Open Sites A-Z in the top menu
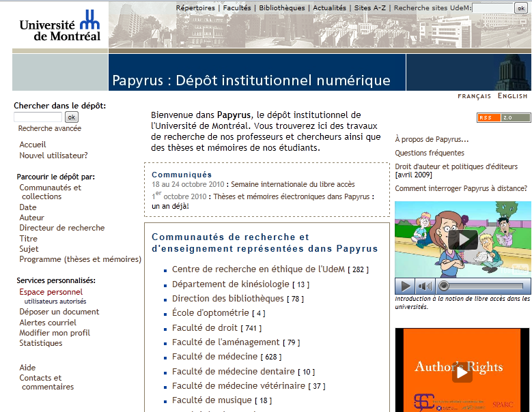Viewport: 532px width, 412px height. pyautogui.click(x=370, y=8)
